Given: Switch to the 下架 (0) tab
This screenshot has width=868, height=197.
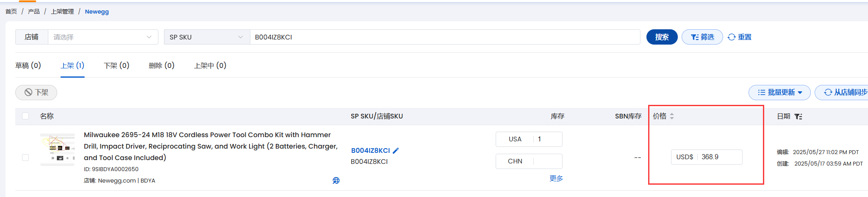Looking at the screenshot, I should tap(116, 65).
